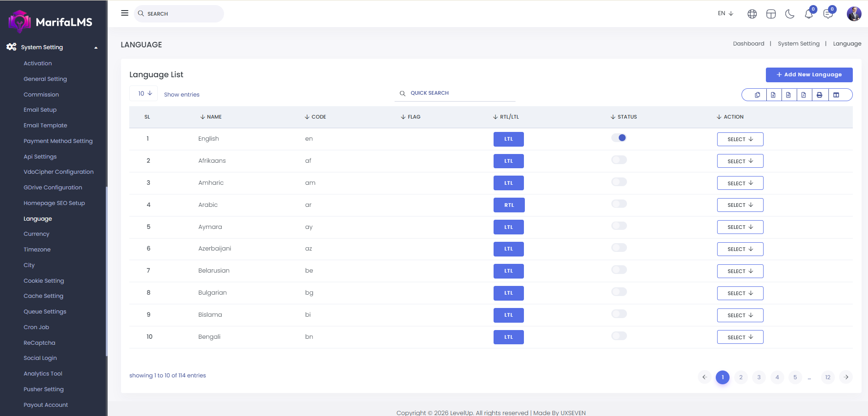The image size is (868, 416).
Task: Click the Add New Language button
Action: coord(809,74)
